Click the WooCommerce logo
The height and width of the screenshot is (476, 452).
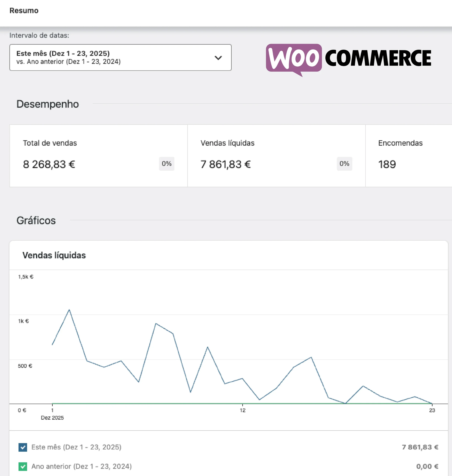pyautogui.click(x=348, y=59)
